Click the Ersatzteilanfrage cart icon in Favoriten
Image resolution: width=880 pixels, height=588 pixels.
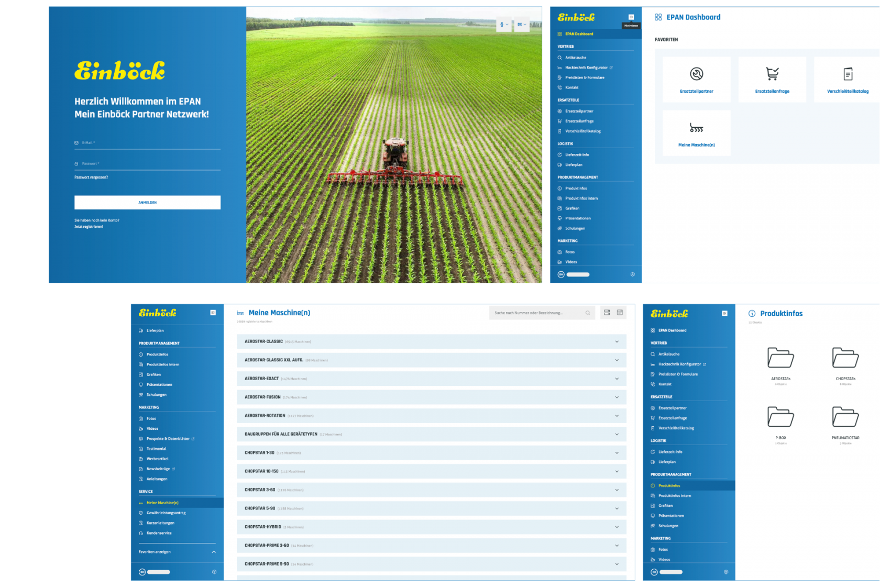772,74
